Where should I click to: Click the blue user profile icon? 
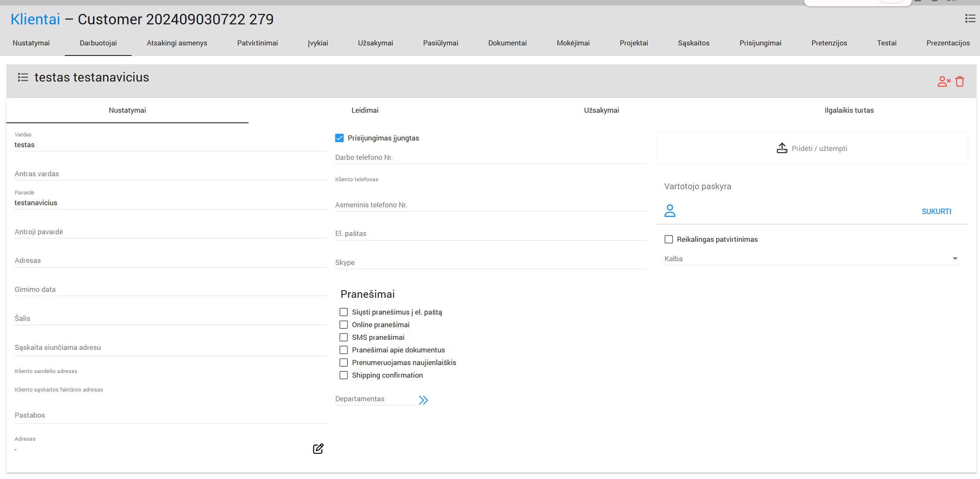tap(670, 211)
